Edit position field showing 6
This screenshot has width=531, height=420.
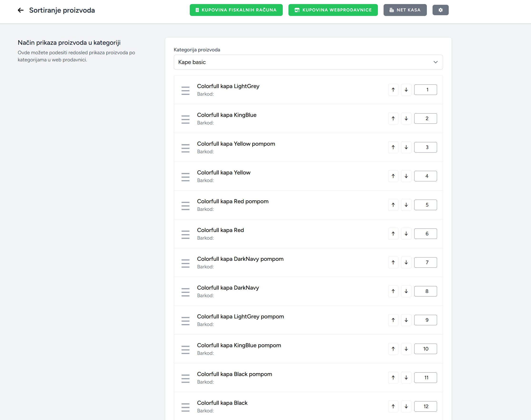425,234
